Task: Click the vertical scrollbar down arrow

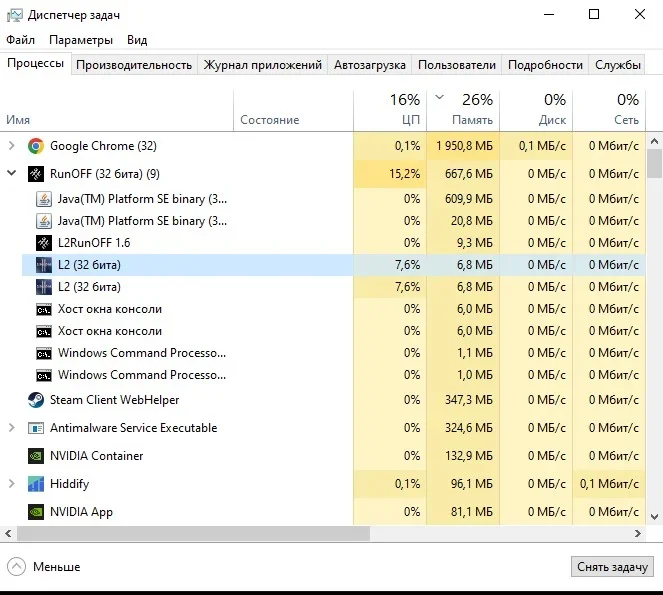Action: pyautogui.click(x=655, y=517)
